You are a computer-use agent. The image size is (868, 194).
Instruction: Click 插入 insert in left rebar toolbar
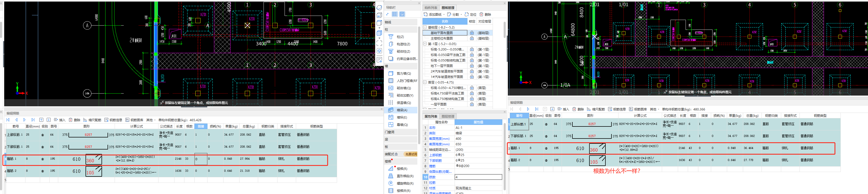(60, 120)
